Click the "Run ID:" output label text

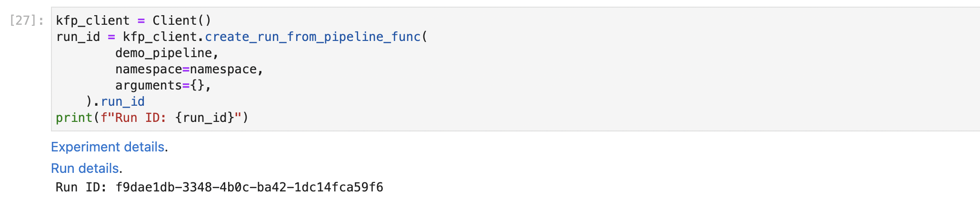(x=81, y=187)
